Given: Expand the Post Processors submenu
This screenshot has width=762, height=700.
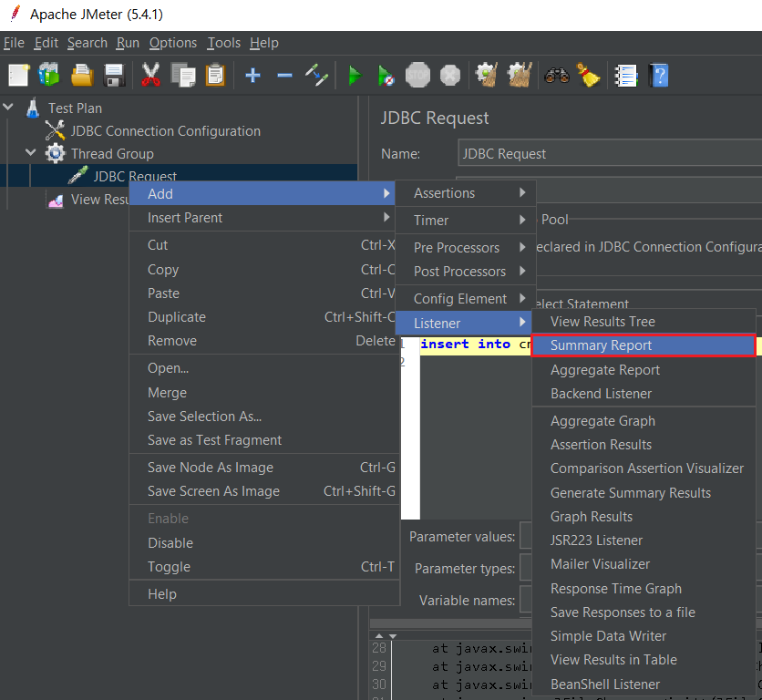Looking at the screenshot, I should [x=466, y=272].
